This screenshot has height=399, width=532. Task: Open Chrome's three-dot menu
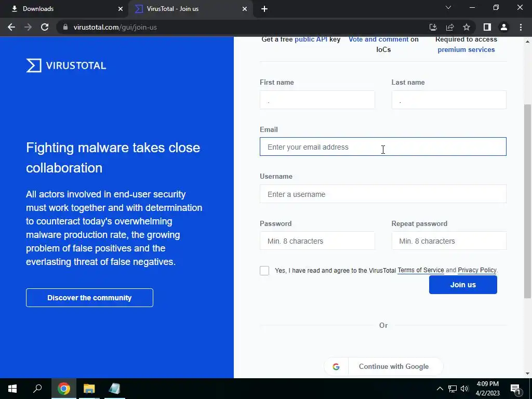(x=521, y=27)
